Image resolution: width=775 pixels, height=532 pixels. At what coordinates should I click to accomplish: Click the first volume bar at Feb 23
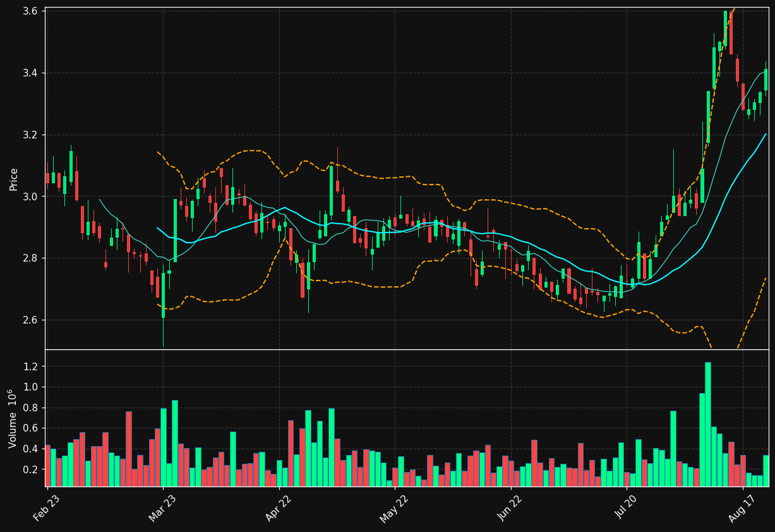[x=47, y=466]
